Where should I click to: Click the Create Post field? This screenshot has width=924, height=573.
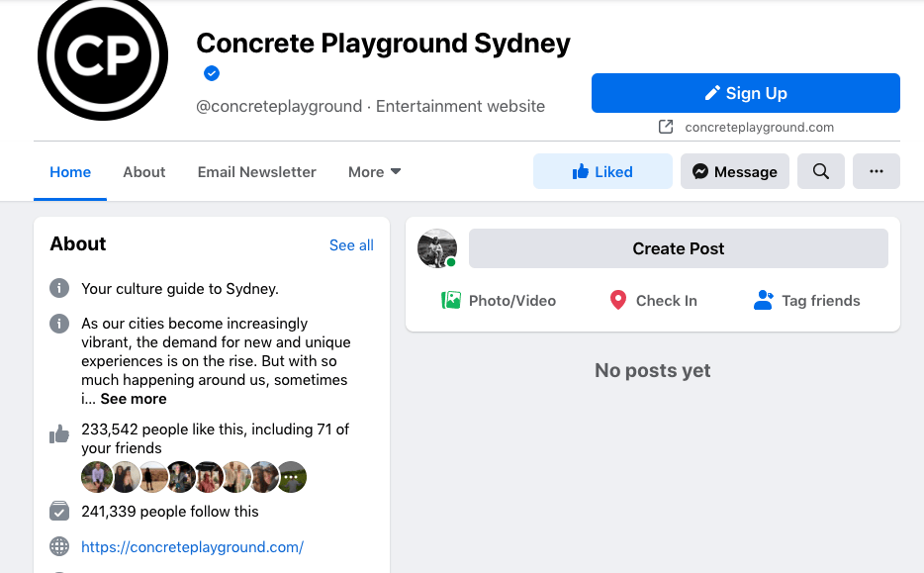(679, 249)
